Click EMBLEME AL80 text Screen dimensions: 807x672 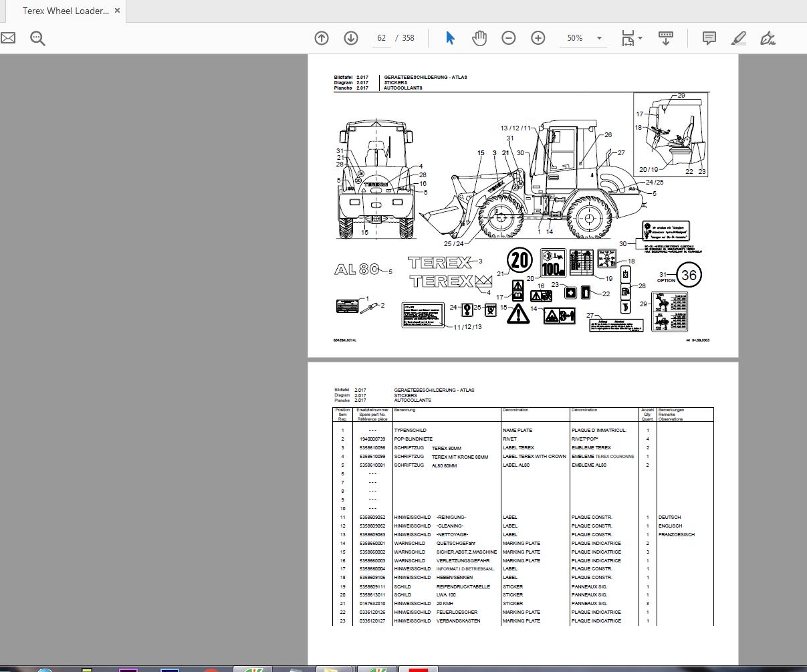[589, 465]
